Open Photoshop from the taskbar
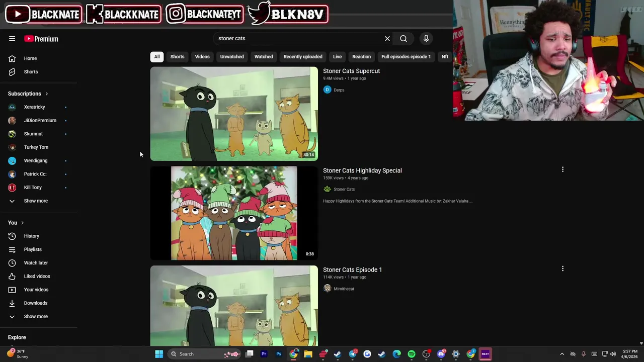The height and width of the screenshot is (362, 644). pos(279,354)
